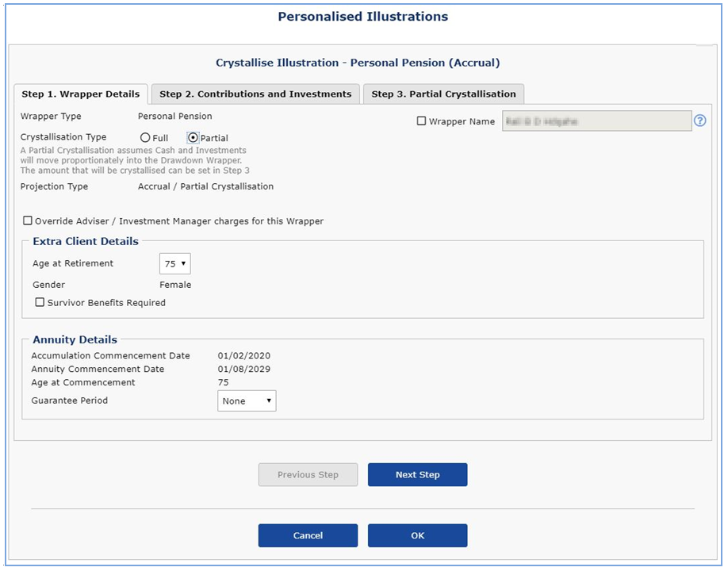Go to Step 3. Partial Crystallisation tab
The width and height of the screenshot is (728, 571).
pos(443,94)
